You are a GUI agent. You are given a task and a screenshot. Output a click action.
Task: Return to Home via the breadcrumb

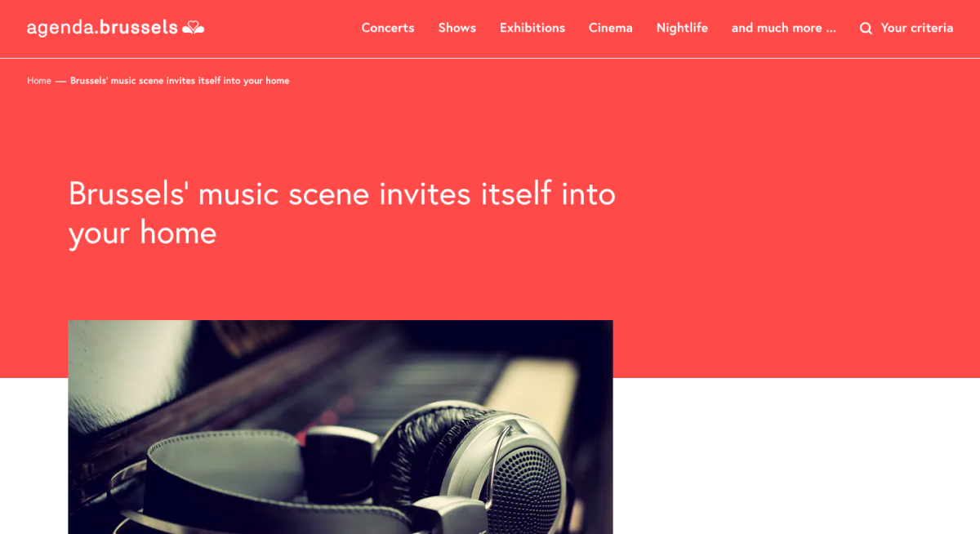click(x=39, y=81)
